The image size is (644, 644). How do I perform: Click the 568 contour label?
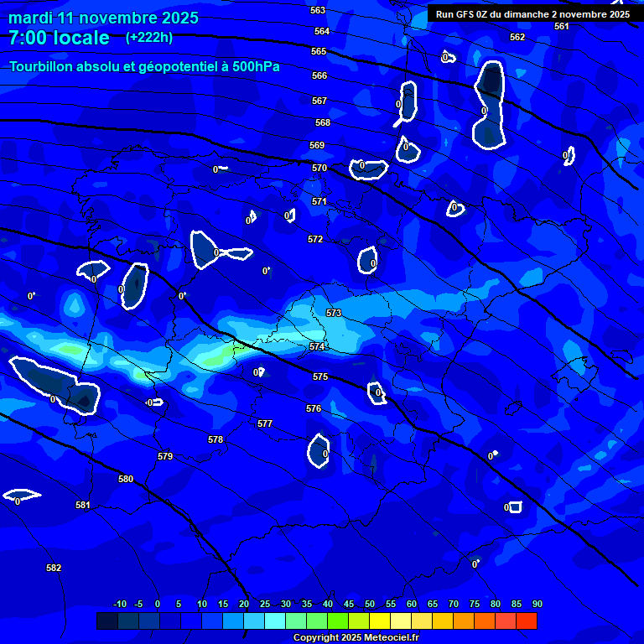pyautogui.click(x=323, y=122)
